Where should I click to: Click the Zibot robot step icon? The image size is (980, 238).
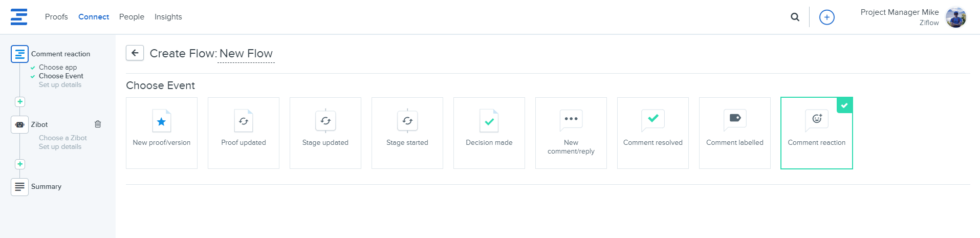[x=19, y=124]
